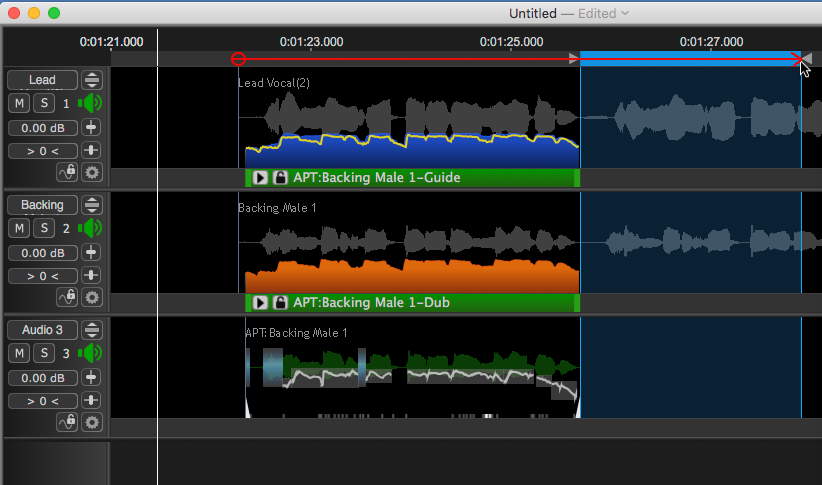Click the Audio 3 automation lock icon
Image resolution: width=822 pixels, height=485 pixels.
(x=68, y=422)
